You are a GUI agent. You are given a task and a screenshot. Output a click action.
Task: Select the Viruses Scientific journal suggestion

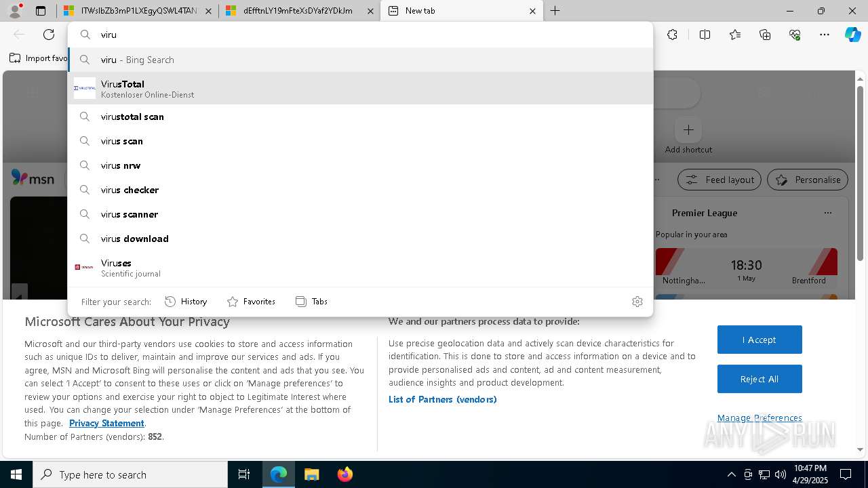pyautogui.click(x=360, y=268)
